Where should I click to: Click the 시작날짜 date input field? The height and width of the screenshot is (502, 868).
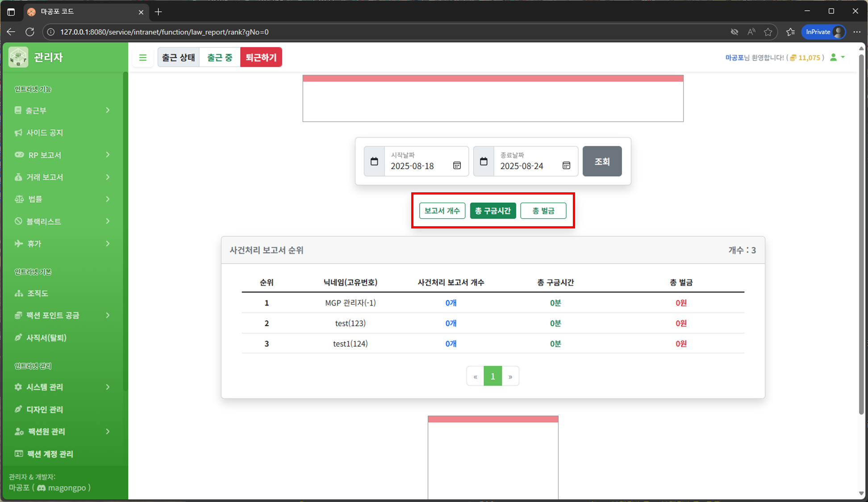tap(426, 161)
